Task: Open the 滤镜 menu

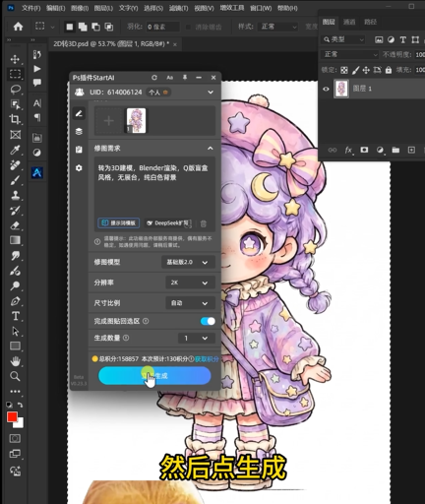Action: [178, 8]
